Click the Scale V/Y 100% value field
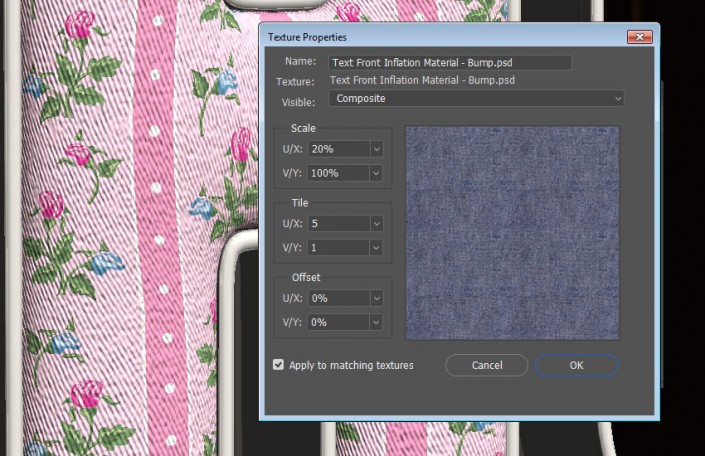 [338, 173]
